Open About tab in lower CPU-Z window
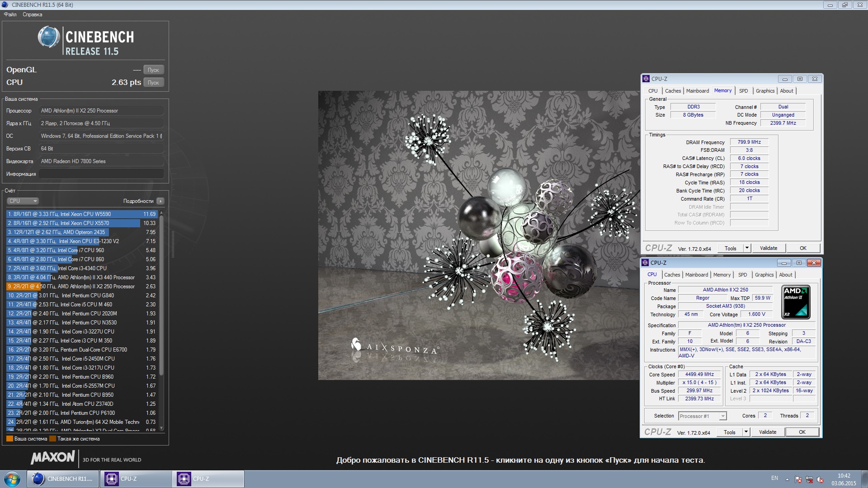 tap(786, 275)
